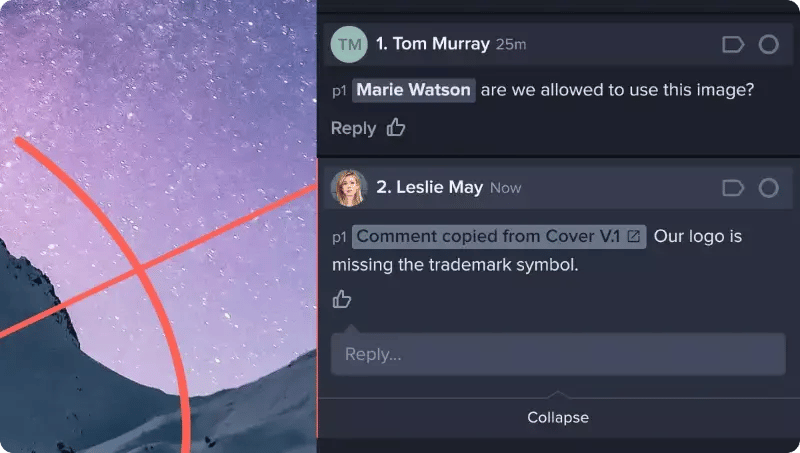Click into the Reply... input field

(558, 354)
